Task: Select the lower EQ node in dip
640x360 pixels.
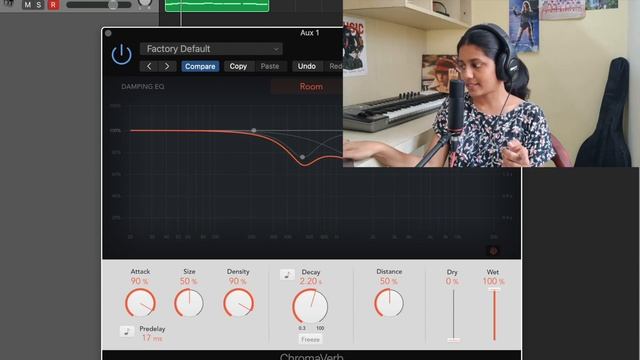Action: tap(302, 157)
